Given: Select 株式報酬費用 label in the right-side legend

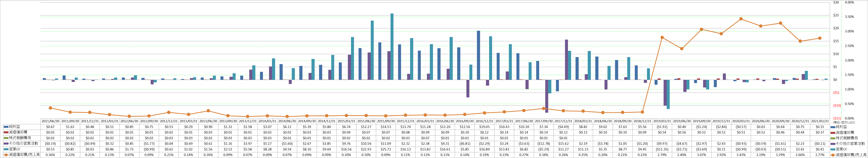Looking at the screenshot, I should pyautogui.click(x=847, y=138).
